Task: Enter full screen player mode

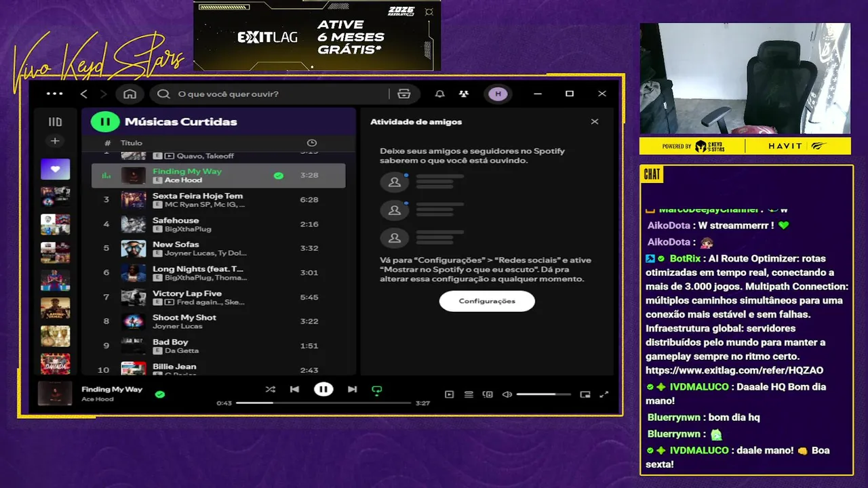Action: coord(604,394)
